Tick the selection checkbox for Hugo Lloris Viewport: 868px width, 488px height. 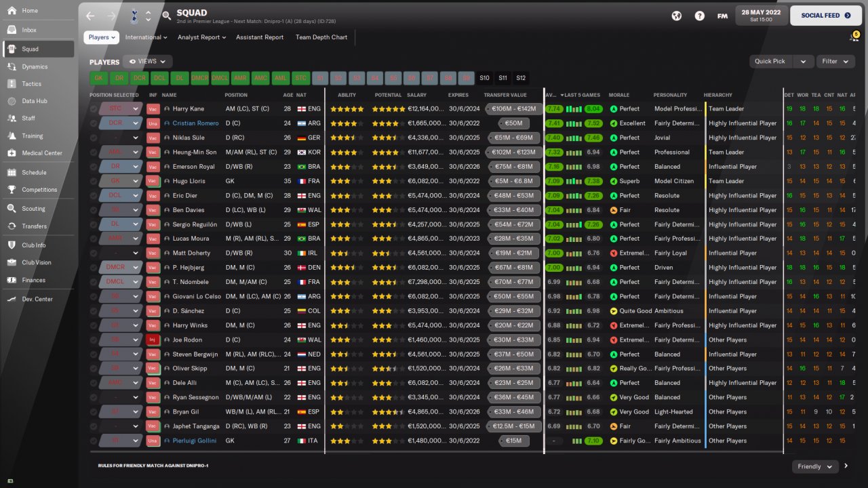93,181
